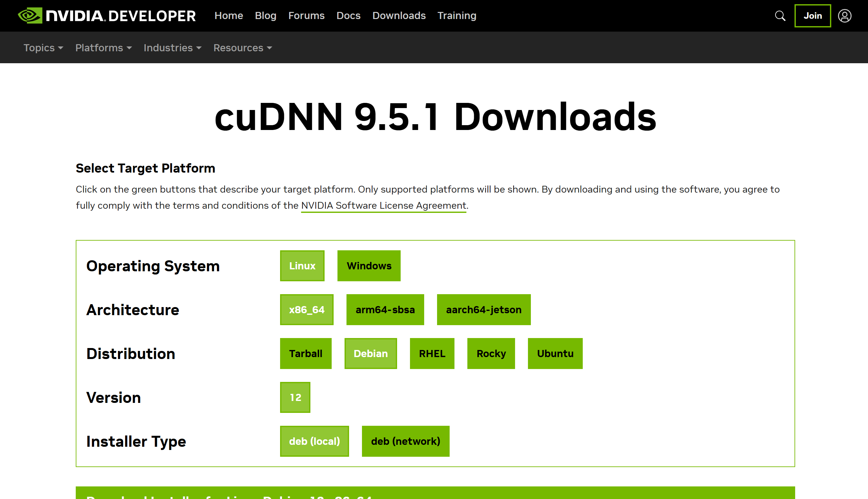Choose the Rocky distribution

(x=491, y=353)
